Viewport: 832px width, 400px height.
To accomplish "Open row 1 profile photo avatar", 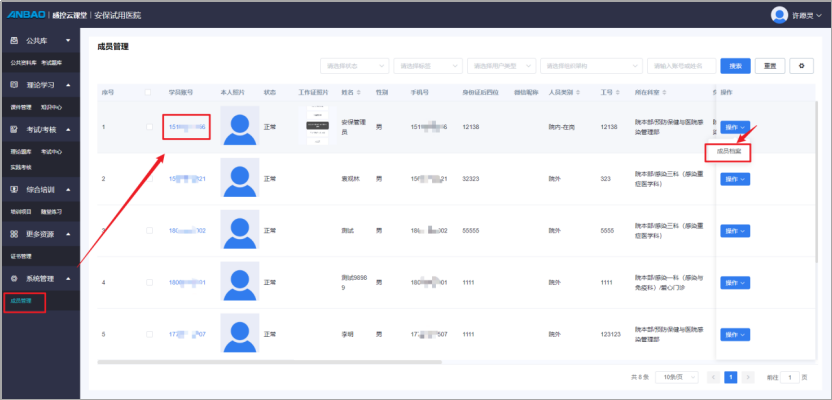I will (240, 126).
